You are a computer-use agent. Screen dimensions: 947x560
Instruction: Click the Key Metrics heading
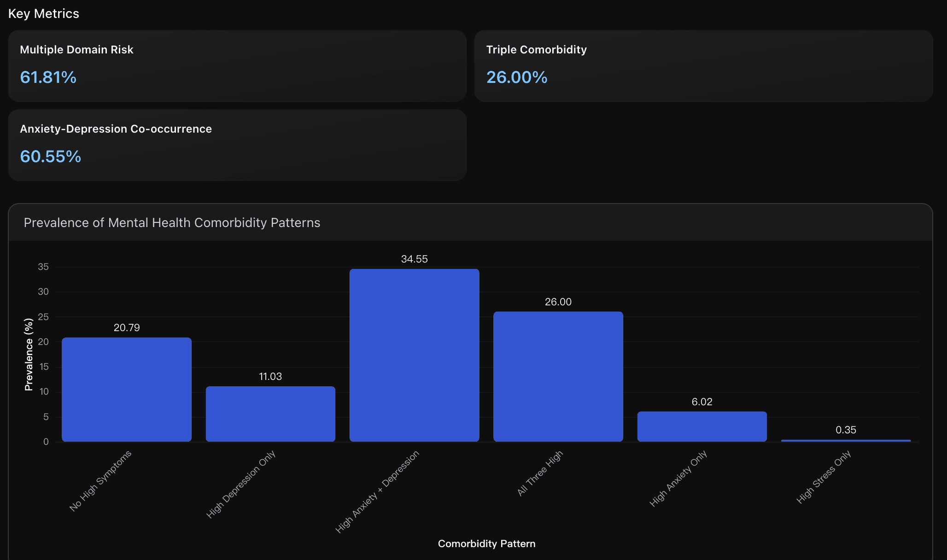[x=44, y=14]
